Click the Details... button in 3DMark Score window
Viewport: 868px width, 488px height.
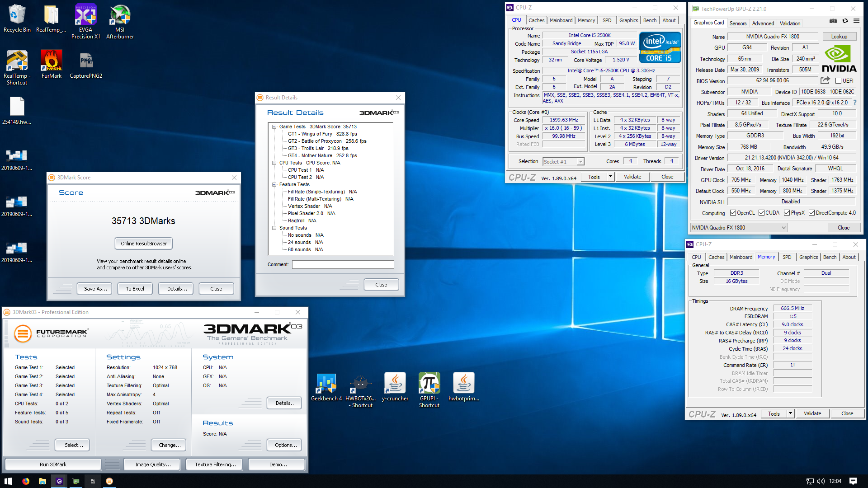177,289
